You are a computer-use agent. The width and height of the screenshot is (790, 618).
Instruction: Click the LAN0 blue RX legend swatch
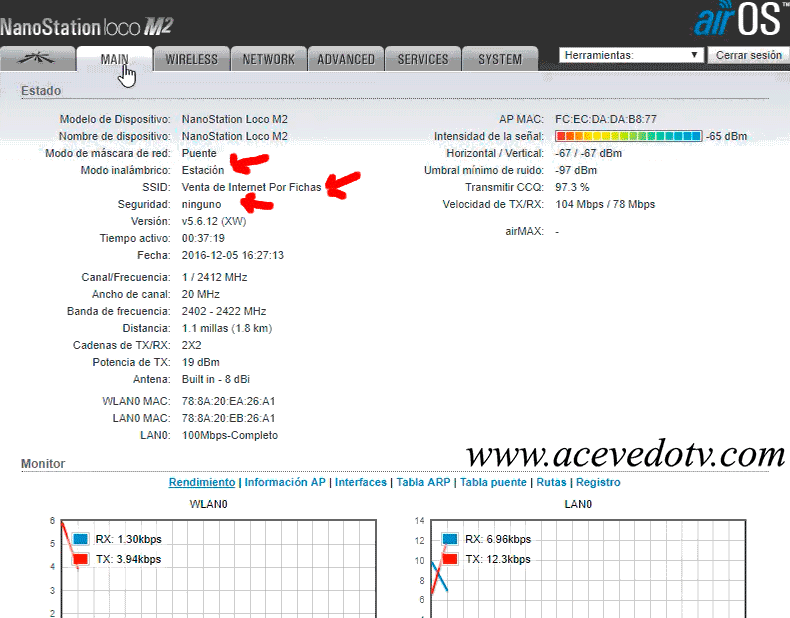(450, 539)
